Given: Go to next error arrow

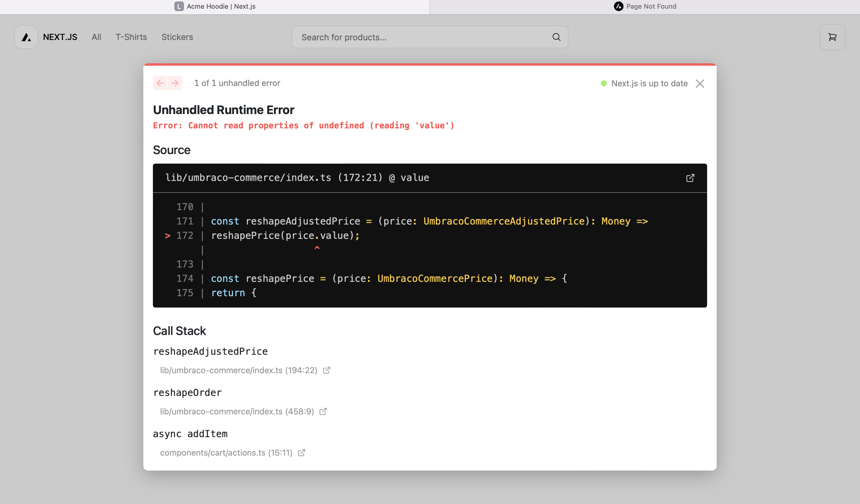Looking at the screenshot, I should point(175,83).
